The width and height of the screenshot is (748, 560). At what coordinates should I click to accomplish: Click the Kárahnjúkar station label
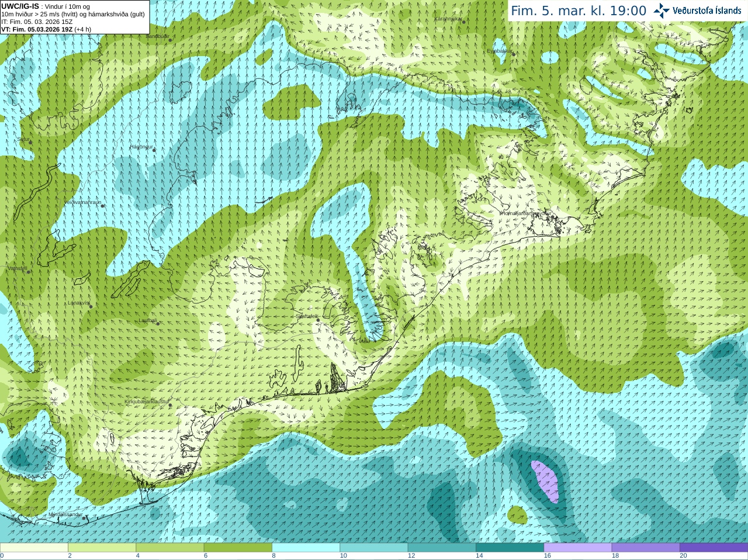(448, 19)
